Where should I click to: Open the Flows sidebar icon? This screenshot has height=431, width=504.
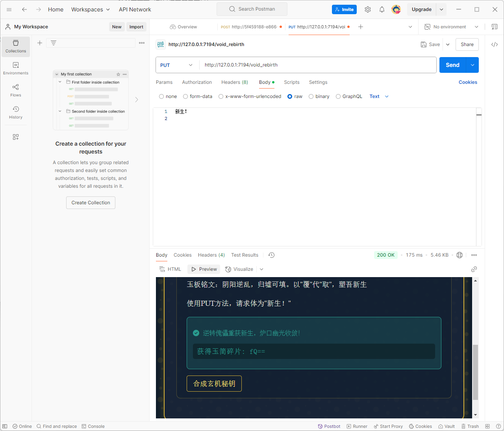[x=16, y=91]
